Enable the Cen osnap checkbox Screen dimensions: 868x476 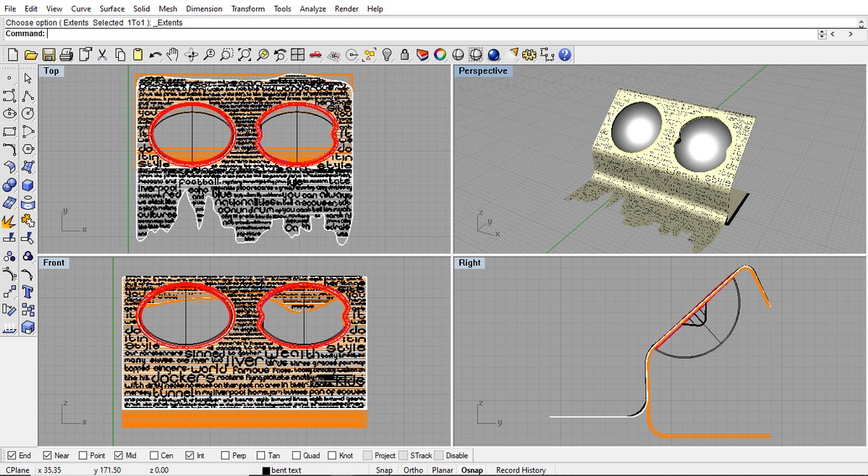[x=153, y=456]
